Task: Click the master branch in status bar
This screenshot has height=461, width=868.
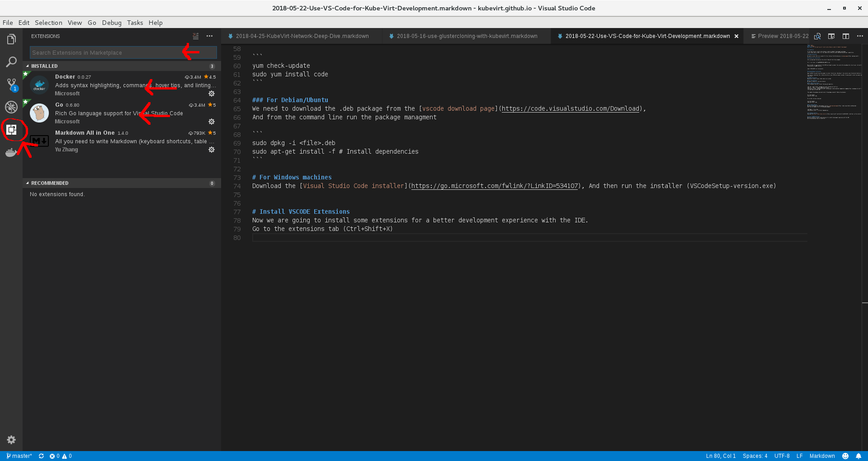Action: coord(19,456)
